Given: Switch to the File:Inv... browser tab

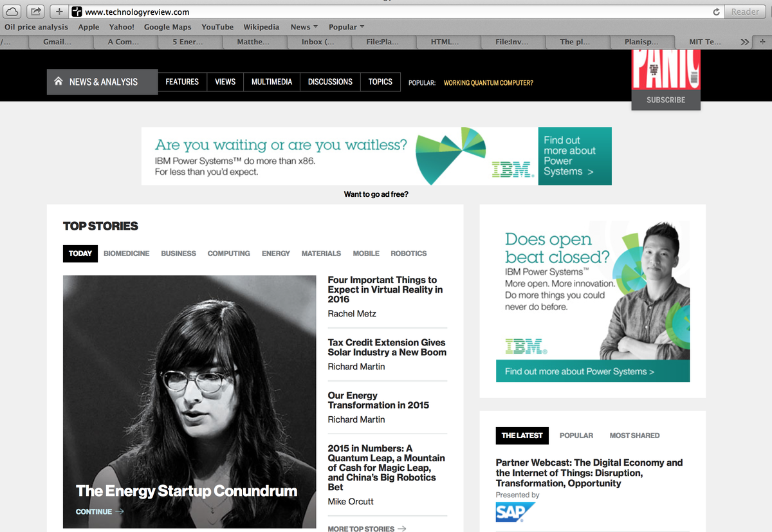Looking at the screenshot, I should [512, 42].
